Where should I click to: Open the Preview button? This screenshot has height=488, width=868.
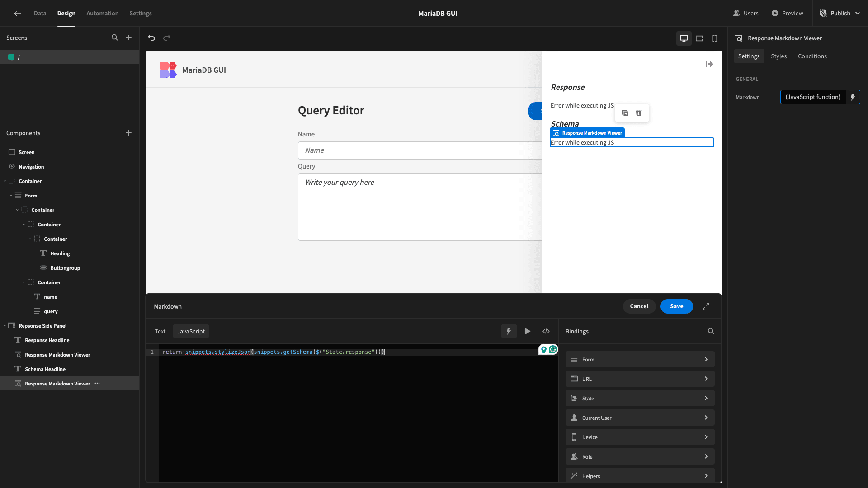(788, 14)
